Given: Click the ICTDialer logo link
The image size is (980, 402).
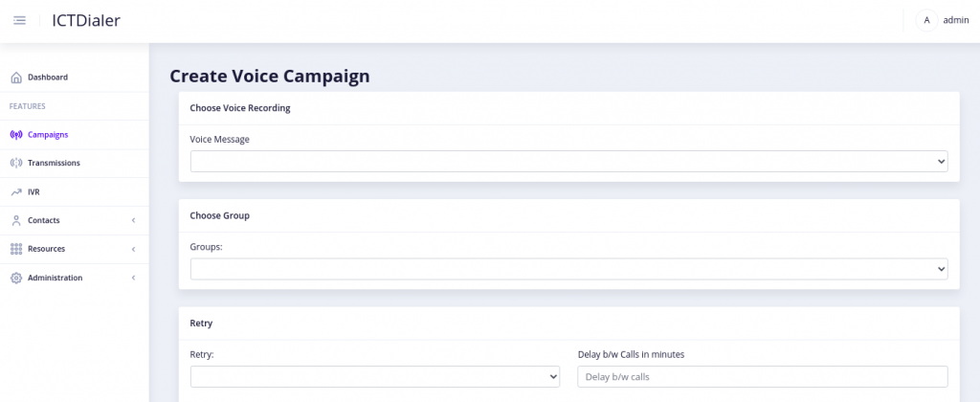Looking at the screenshot, I should point(86,21).
